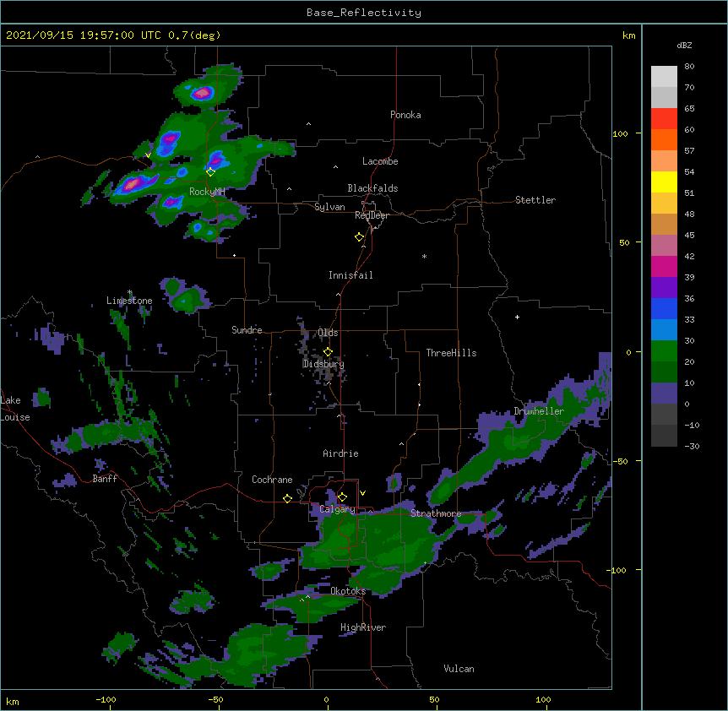Click the Airdrie city label

pyautogui.click(x=340, y=453)
